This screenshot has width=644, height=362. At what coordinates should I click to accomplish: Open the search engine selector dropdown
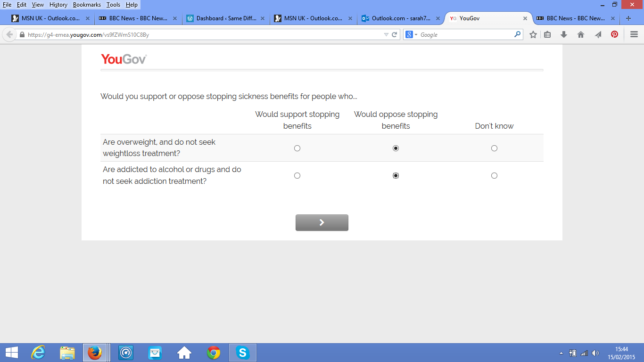pos(412,34)
